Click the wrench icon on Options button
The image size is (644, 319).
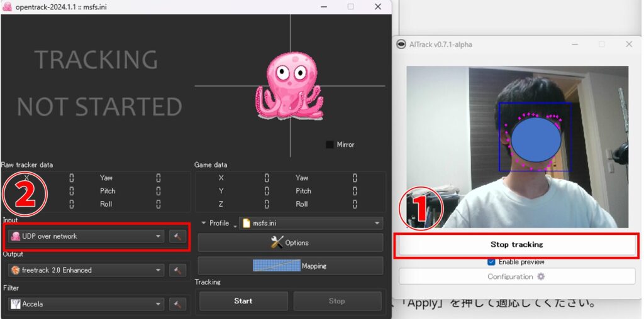click(x=277, y=242)
